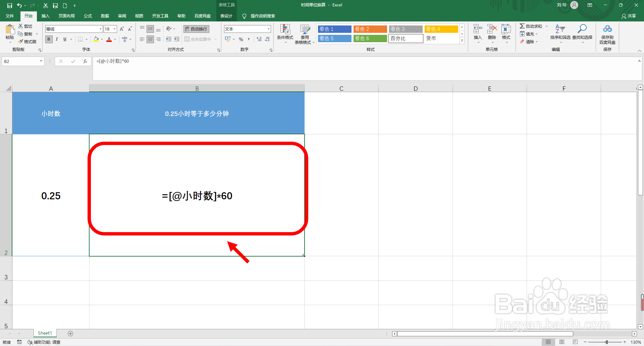
Task: Toggle align left
Action: pyautogui.click(x=142, y=39)
